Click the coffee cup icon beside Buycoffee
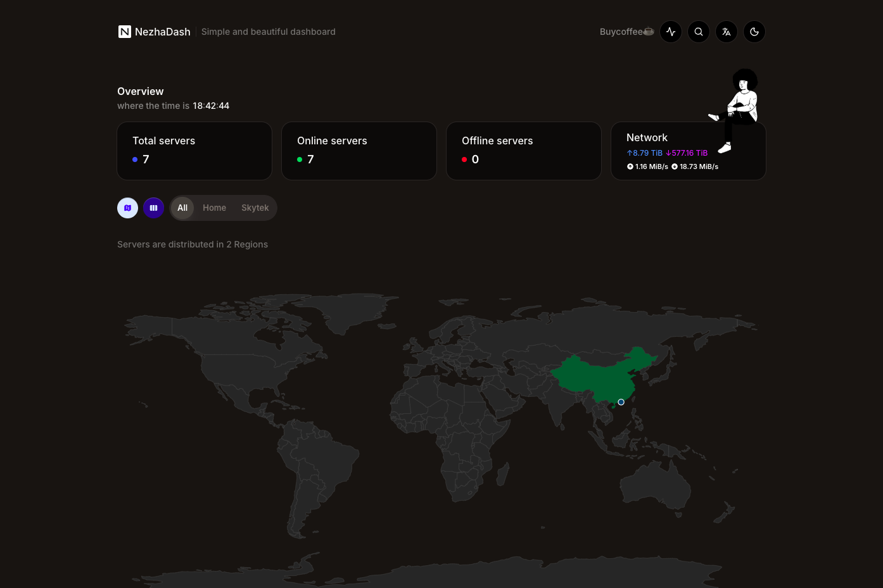Screen dimensions: 883x588 [x=649, y=32]
